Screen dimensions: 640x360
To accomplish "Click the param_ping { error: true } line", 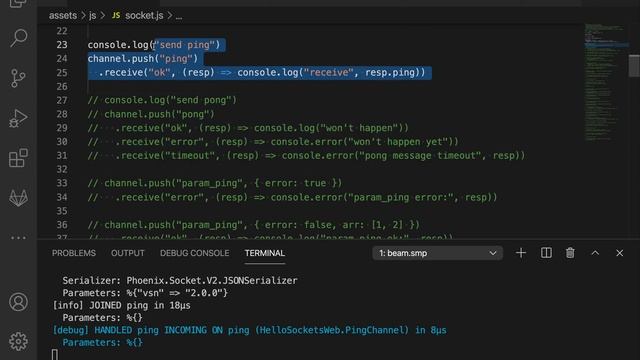I will click(215, 183).
